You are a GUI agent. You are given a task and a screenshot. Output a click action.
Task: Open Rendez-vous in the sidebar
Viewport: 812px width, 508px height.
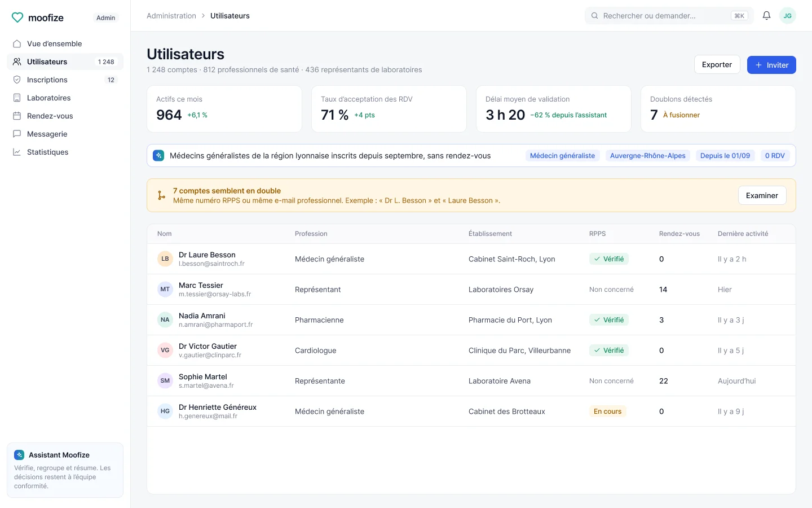(65, 116)
